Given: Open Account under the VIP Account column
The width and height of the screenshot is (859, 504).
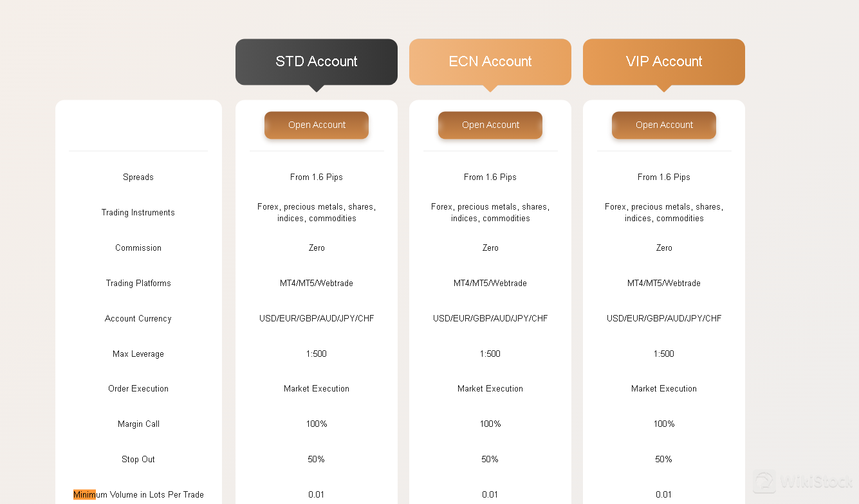Looking at the screenshot, I should tap(663, 125).
